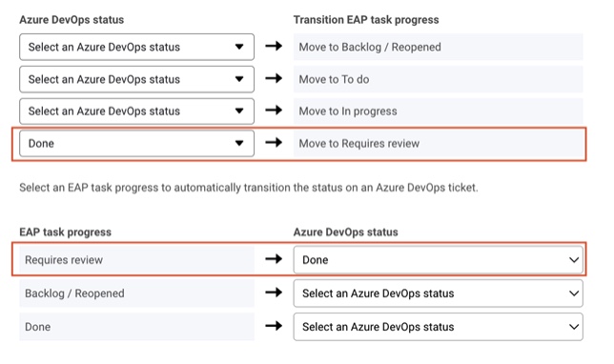Click the Move to Backlog / Reopened field
This screenshot has width=614, height=364.
point(439,47)
